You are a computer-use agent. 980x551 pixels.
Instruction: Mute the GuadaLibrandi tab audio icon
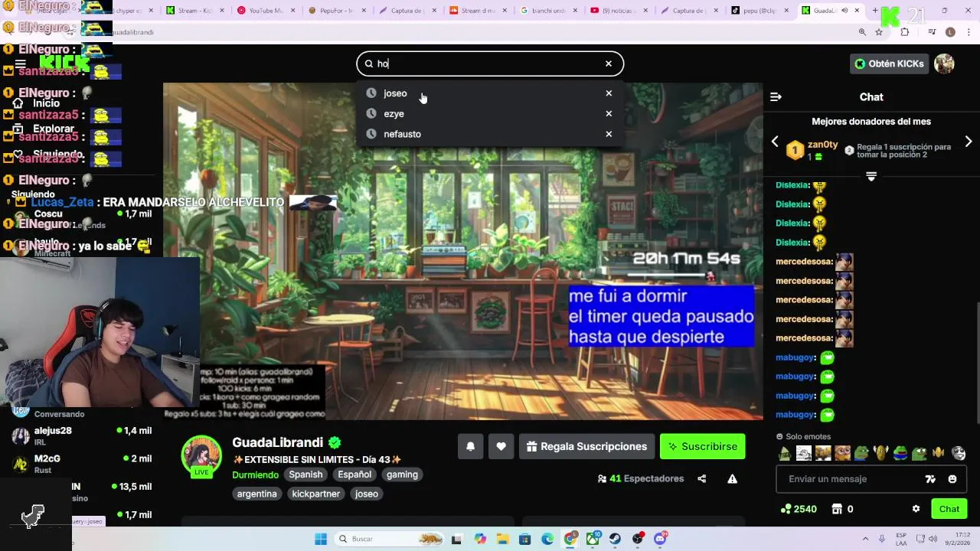pyautogui.click(x=844, y=11)
